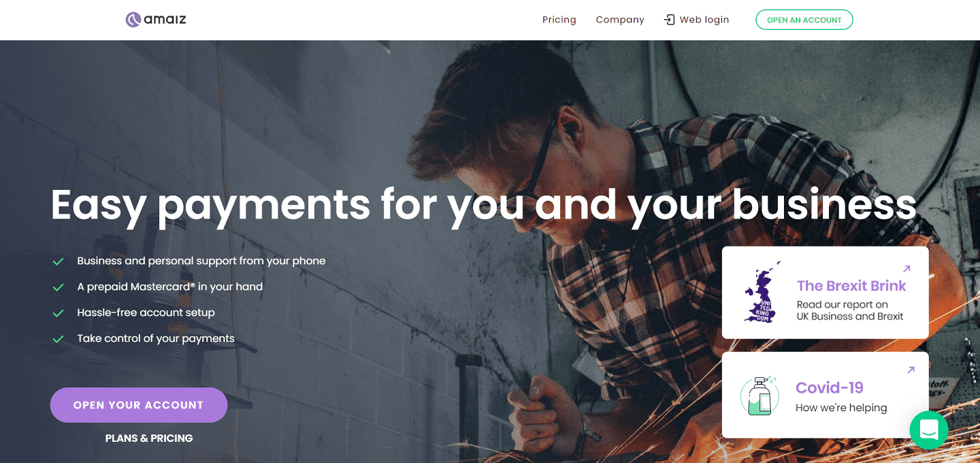Click the sanitizer bottle icon on Covid-19 card
Viewport: 980px width, 463px height.
point(759,396)
